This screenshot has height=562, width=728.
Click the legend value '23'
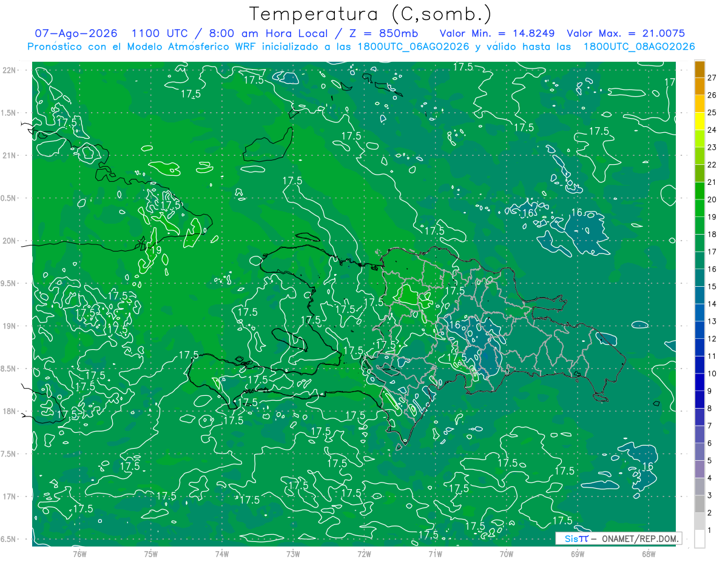[712, 147]
